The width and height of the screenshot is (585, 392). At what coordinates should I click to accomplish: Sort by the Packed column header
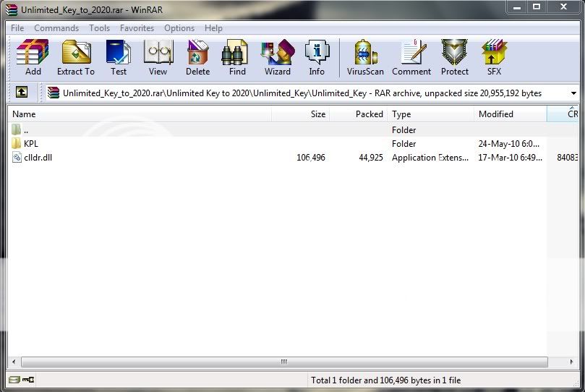[x=358, y=114]
